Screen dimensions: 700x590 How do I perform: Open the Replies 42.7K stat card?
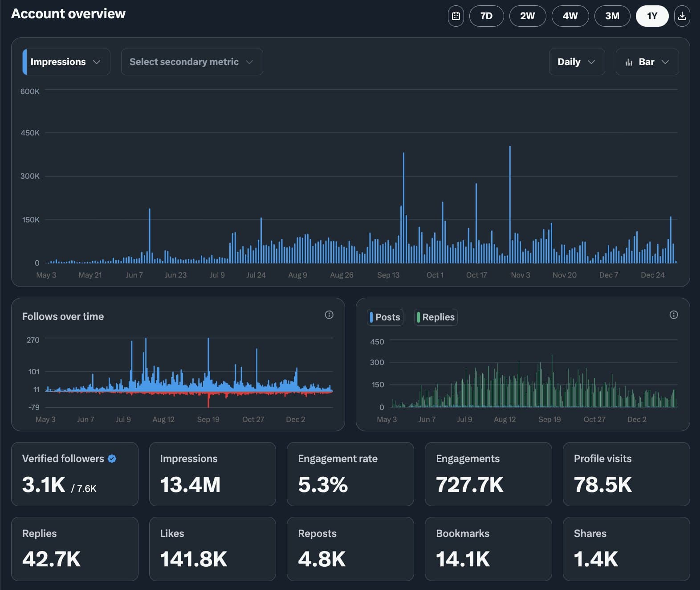point(75,549)
